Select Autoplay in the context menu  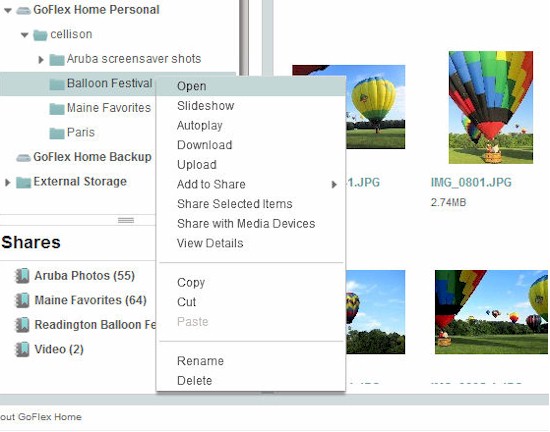coord(251,126)
